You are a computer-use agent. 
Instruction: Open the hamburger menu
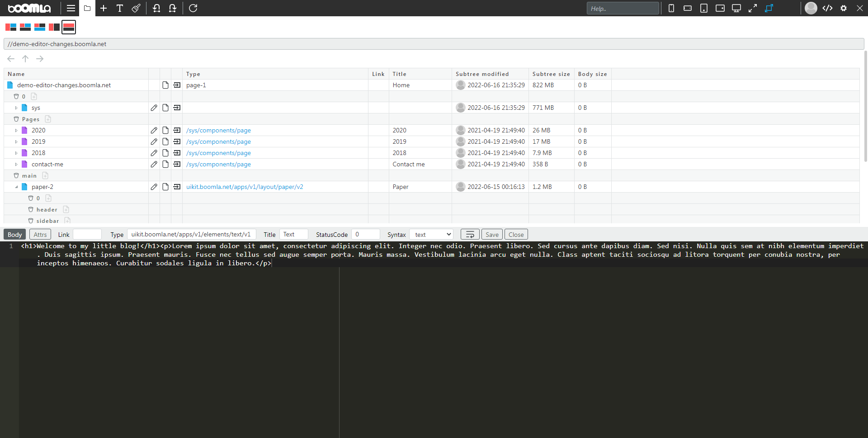(x=71, y=8)
